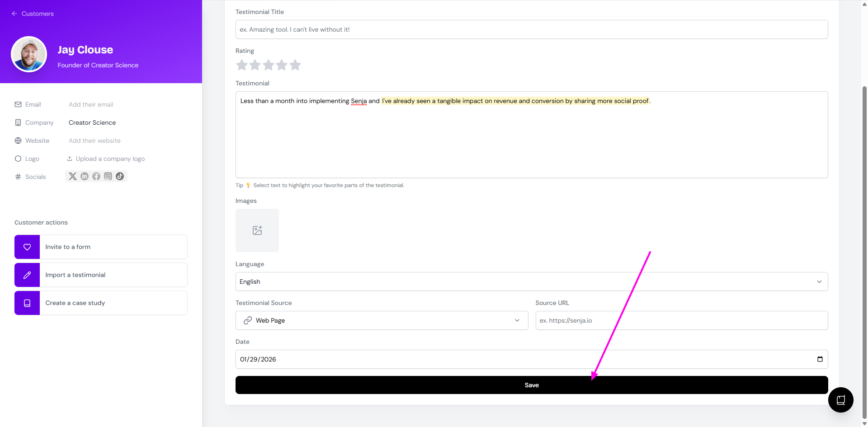Set rating to five stars
The image size is (868, 427).
point(295,65)
